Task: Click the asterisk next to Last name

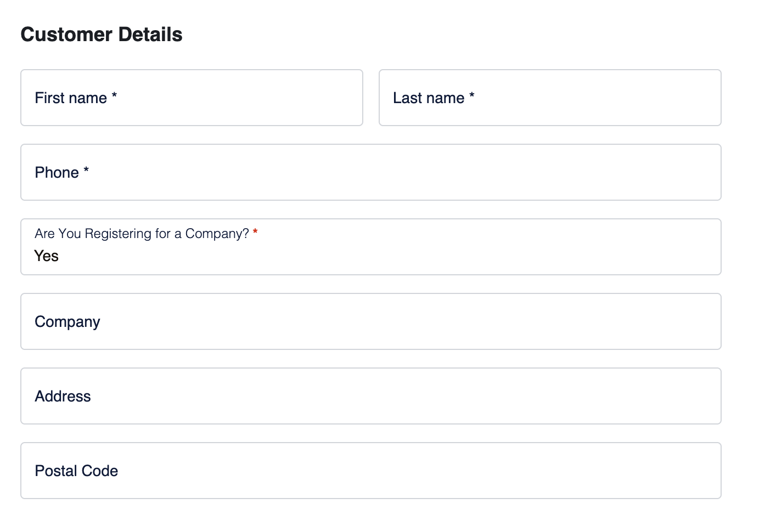Action: (x=472, y=95)
